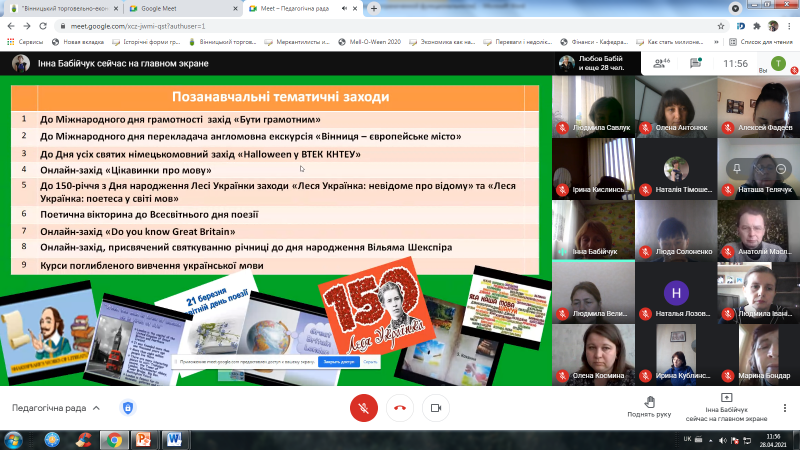Click Любов Бабій и еще 28 чел. label
Viewport: 800px width, 450px height.
click(601, 63)
